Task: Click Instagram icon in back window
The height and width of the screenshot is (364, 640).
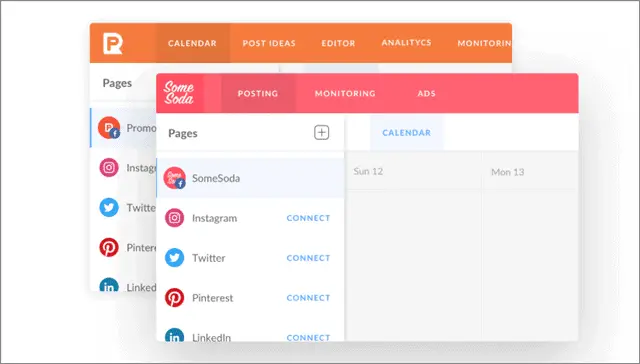Action: pyautogui.click(x=109, y=167)
